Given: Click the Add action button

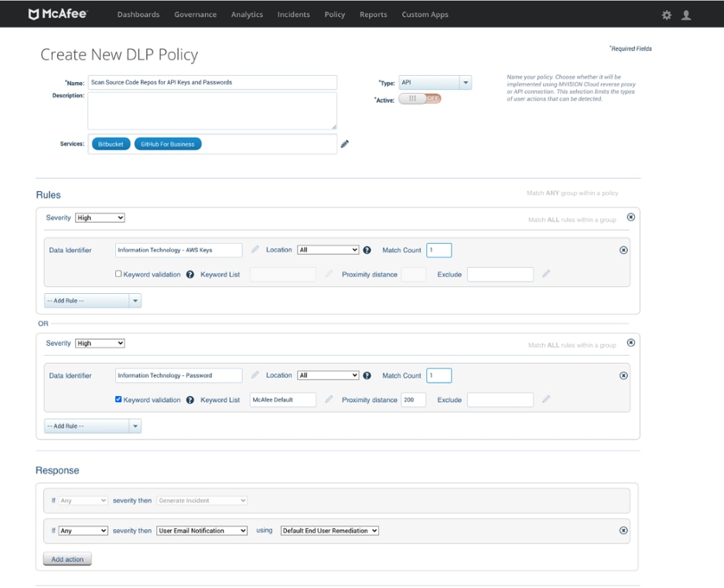Looking at the screenshot, I should coord(67,559).
